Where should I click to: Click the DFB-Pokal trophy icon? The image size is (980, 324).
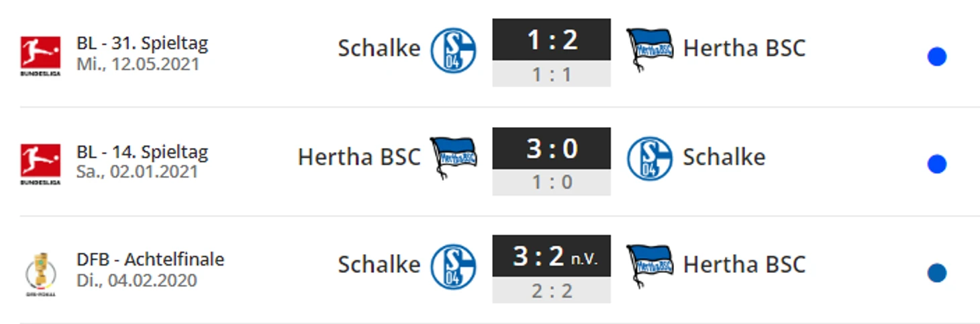pyautogui.click(x=40, y=274)
